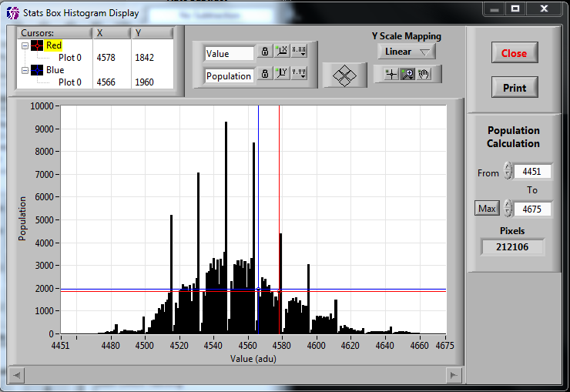Select Plot 0 under Blue cursor
This screenshot has width=570, height=392.
coord(70,82)
